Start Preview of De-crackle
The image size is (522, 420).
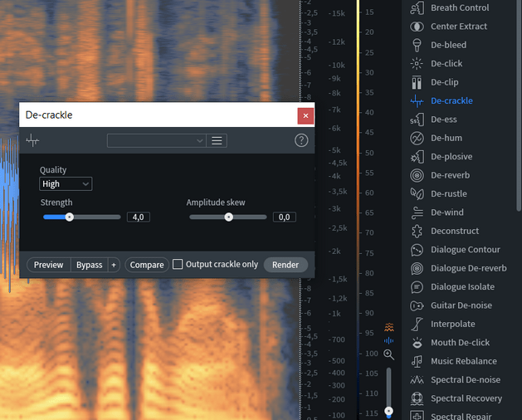click(49, 265)
